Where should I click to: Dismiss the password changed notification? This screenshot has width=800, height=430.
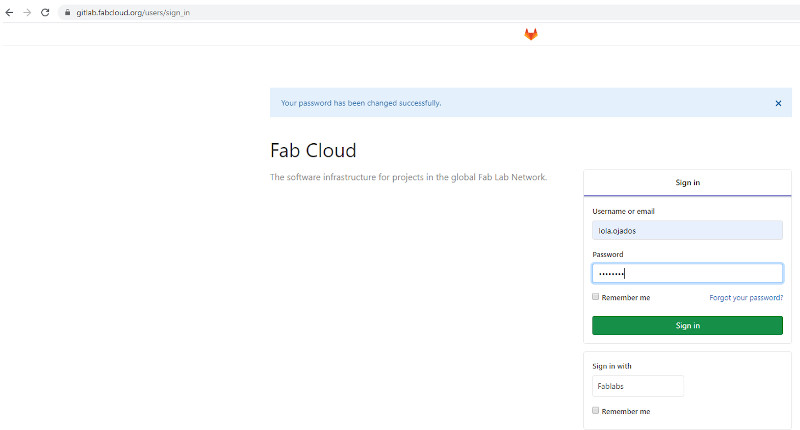point(778,103)
